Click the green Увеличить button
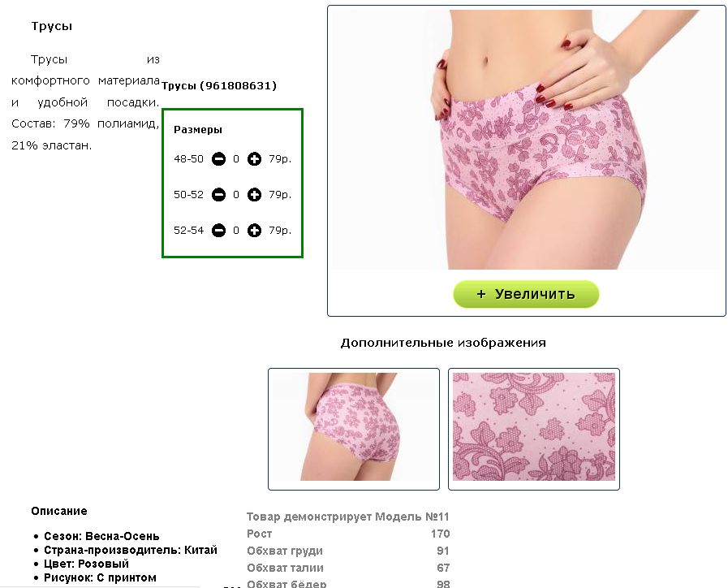The height and width of the screenshot is (588, 728). click(x=526, y=294)
